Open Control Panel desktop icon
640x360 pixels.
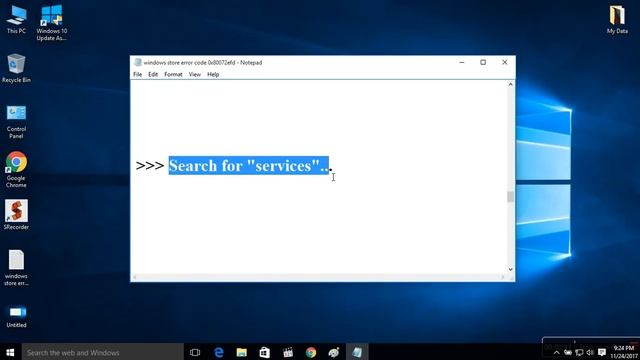point(16,122)
